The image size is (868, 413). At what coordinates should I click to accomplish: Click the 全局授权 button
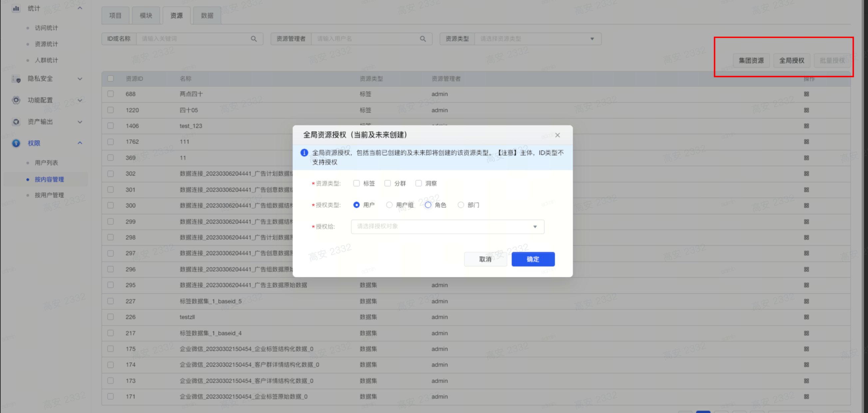pos(791,61)
